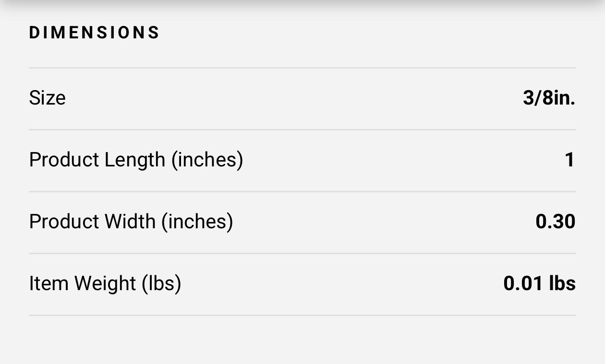Click the (inches) unit beside Product Length
This screenshot has height=364, width=605.
(x=207, y=160)
